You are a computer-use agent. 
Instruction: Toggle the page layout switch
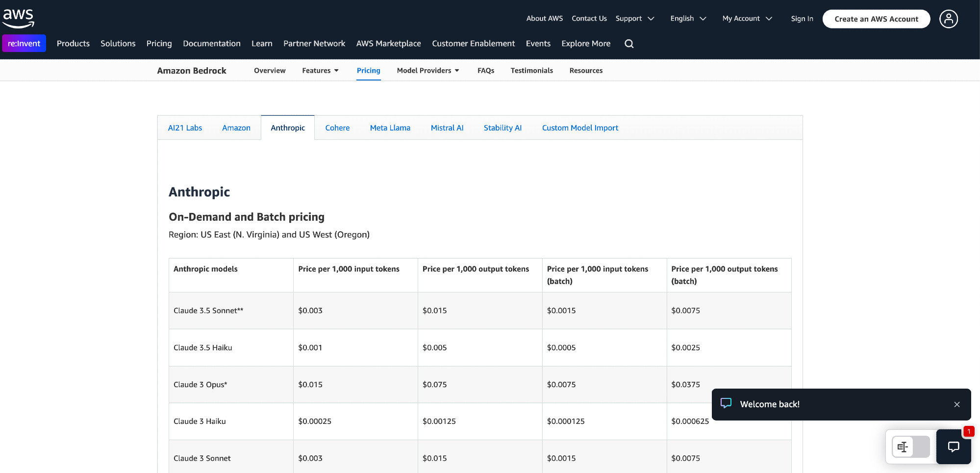[910, 447]
